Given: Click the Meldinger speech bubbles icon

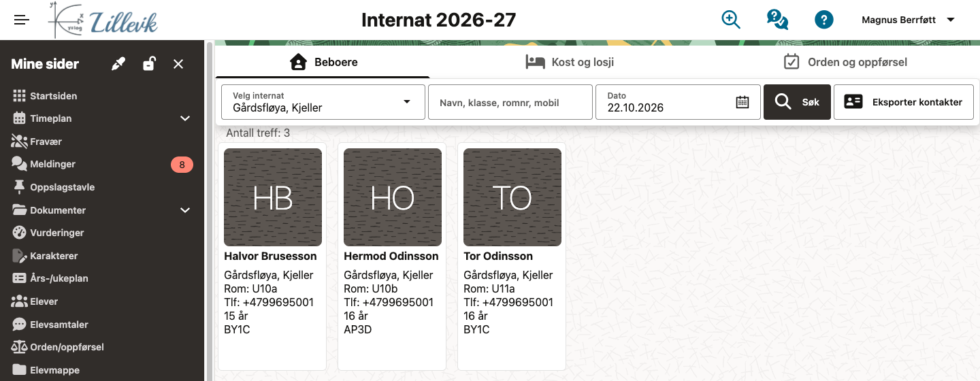Looking at the screenshot, I should pos(19,164).
